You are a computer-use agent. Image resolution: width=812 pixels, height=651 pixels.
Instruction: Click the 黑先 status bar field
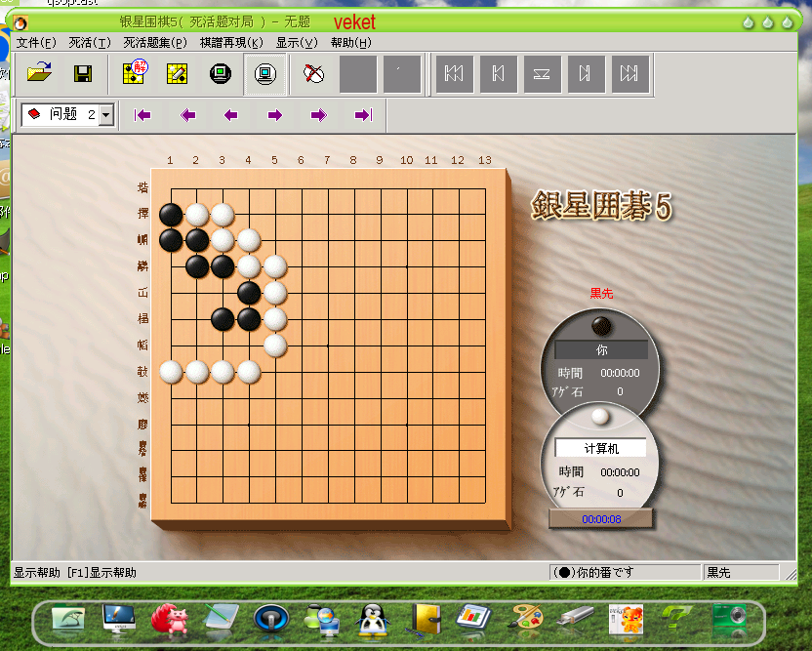coord(741,572)
